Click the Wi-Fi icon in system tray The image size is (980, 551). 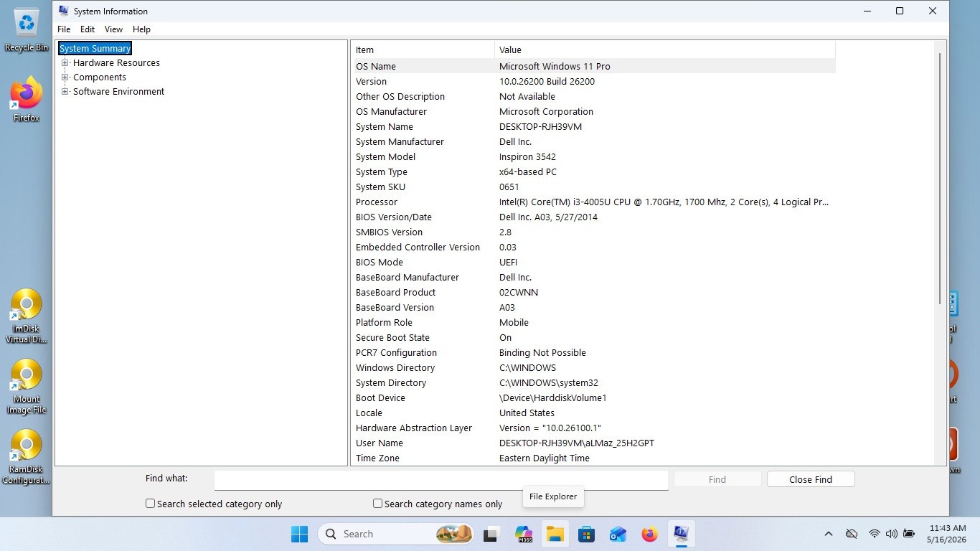(x=874, y=534)
